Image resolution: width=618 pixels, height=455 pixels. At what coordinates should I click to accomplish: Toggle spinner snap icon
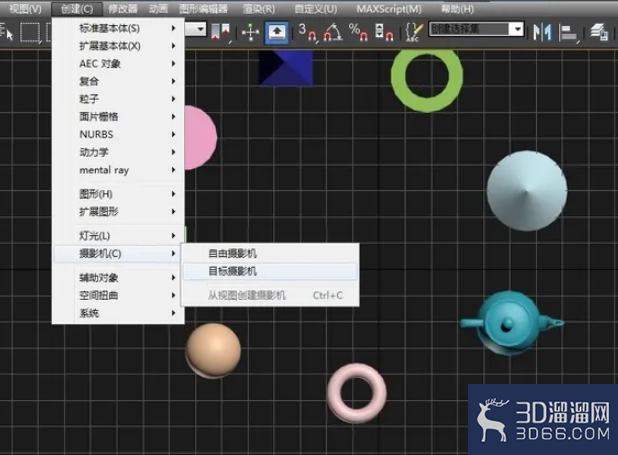[384, 32]
